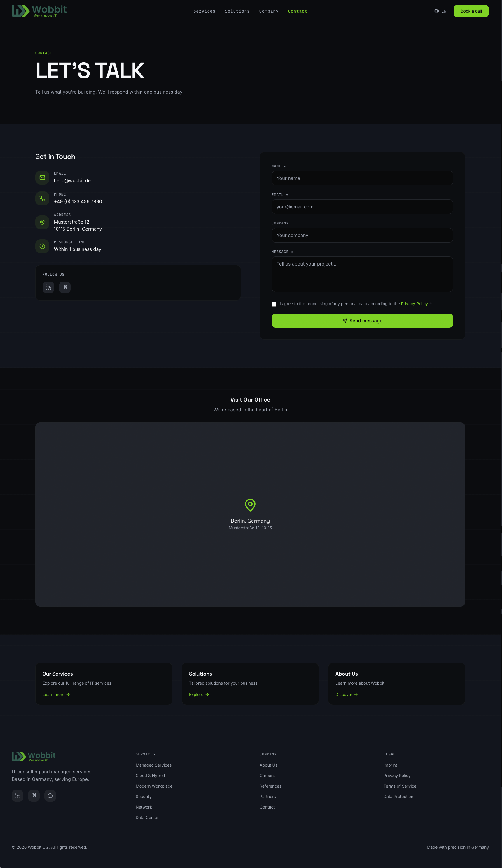The image size is (502, 868).
Task: Select the phone icon in Get in Touch
Action: (42, 198)
